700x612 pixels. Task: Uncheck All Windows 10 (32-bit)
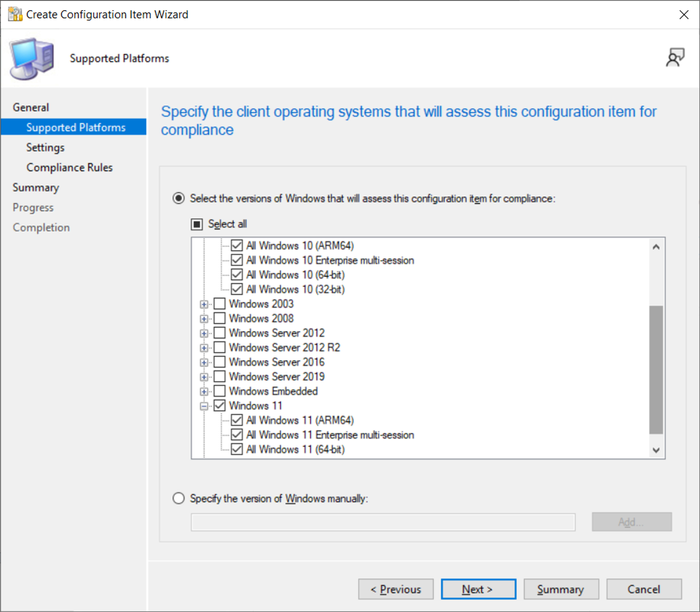pos(237,289)
